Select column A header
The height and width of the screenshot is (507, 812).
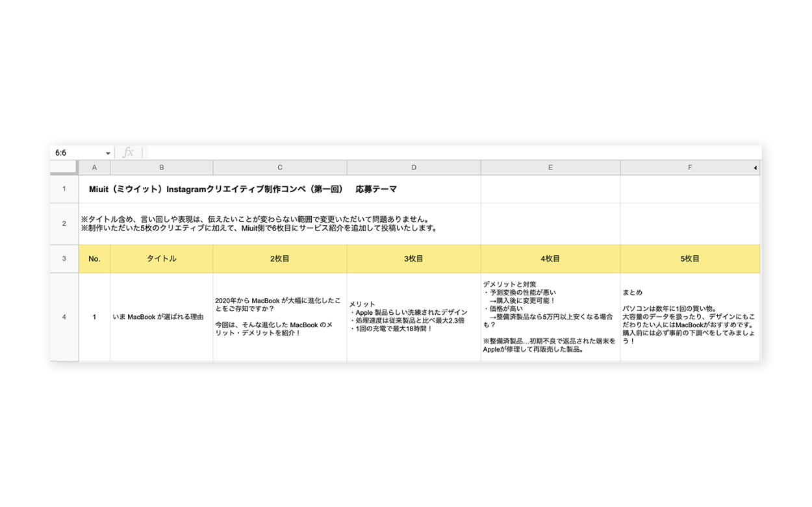click(94, 167)
